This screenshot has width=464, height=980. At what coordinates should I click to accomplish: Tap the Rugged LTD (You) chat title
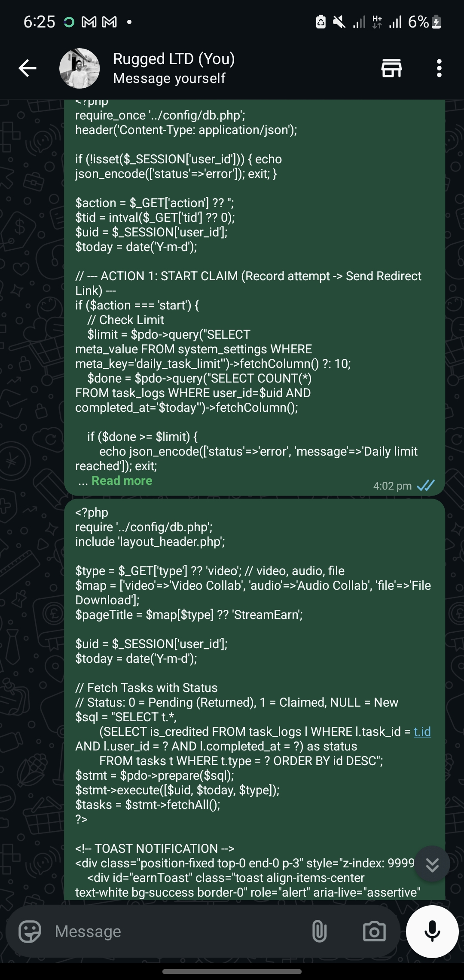point(174,59)
